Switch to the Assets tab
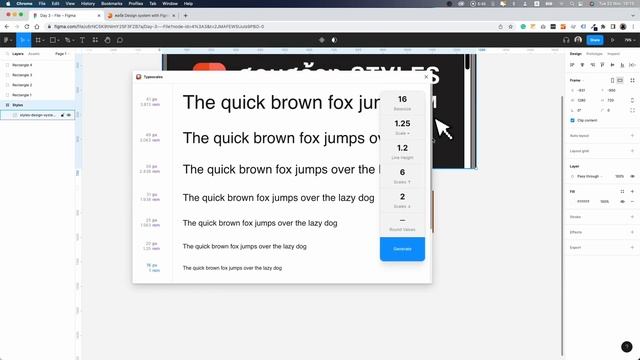 34,54
